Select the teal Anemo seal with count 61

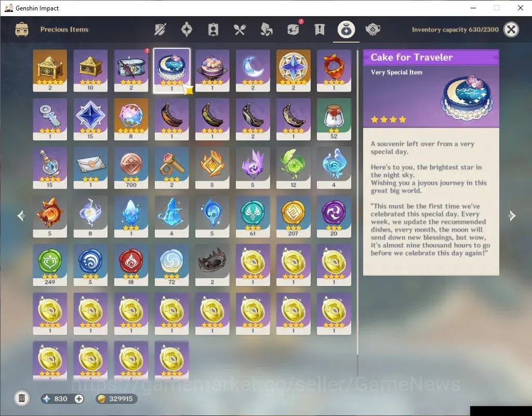(253, 216)
